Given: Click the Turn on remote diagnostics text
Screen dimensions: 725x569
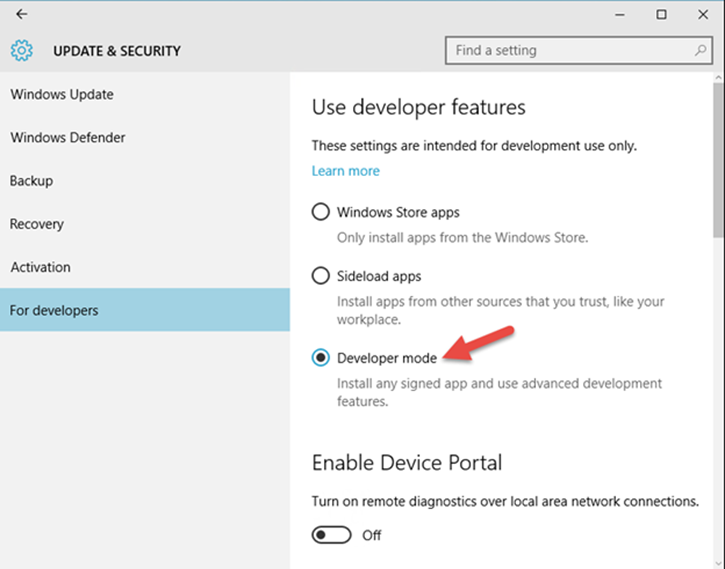Looking at the screenshot, I should 505,502.
